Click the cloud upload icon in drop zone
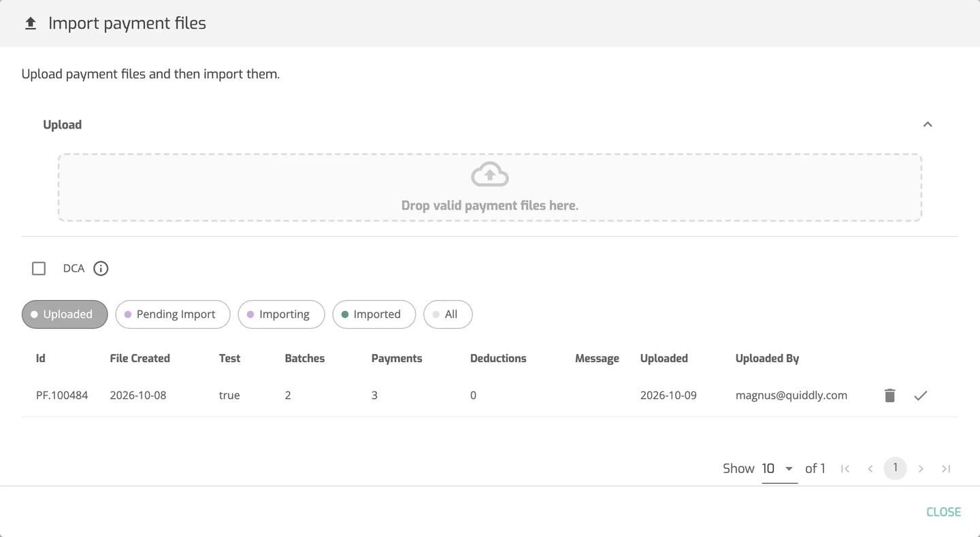Screen dimensions: 980x537 click(490, 174)
